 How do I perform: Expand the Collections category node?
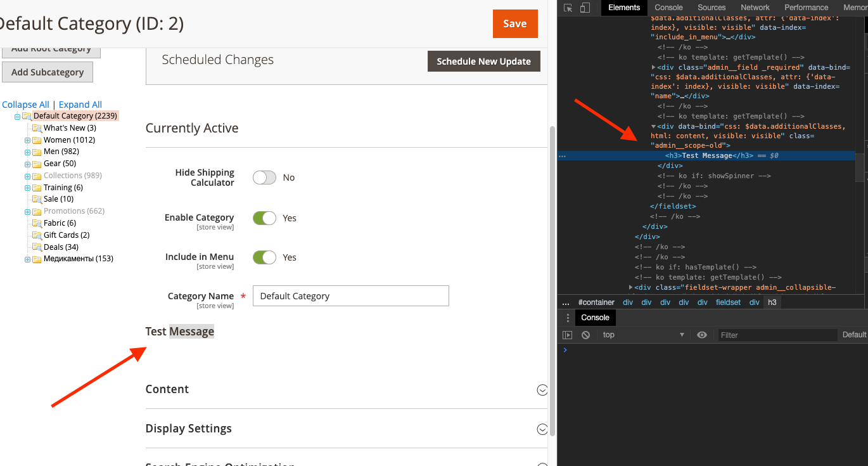[x=27, y=176]
